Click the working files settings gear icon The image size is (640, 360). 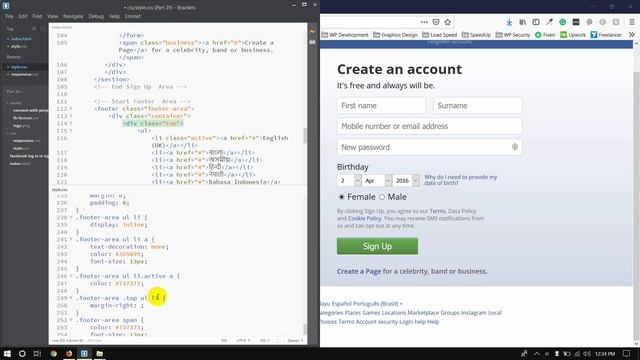34,29
